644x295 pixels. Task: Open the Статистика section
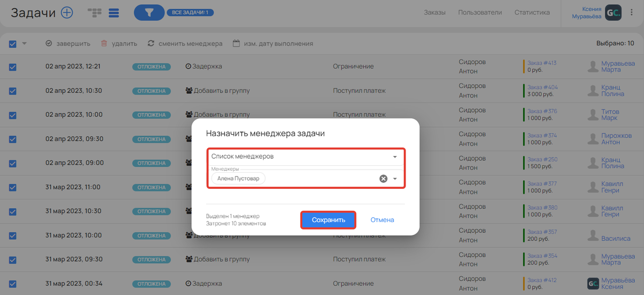coord(532,12)
